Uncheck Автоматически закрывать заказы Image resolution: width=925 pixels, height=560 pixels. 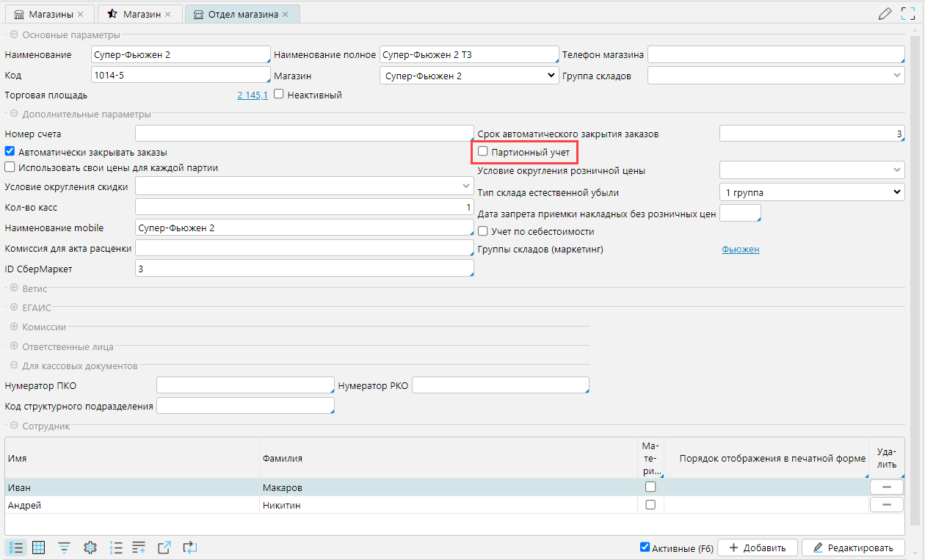coord(10,152)
